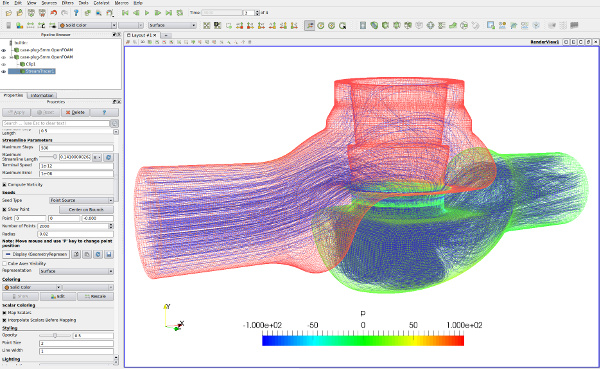This screenshot has height=369, width=600.
Task: Click the Connect to server icon
Action: click(x=31, y=13)
